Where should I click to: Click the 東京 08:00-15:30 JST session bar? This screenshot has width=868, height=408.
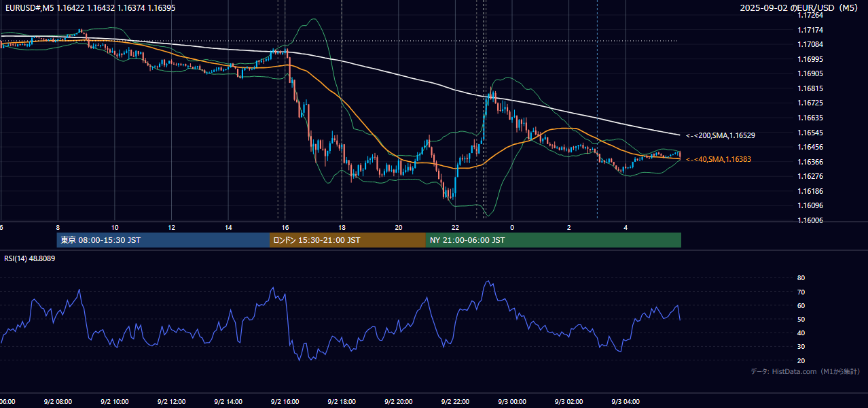pos(163,240)
